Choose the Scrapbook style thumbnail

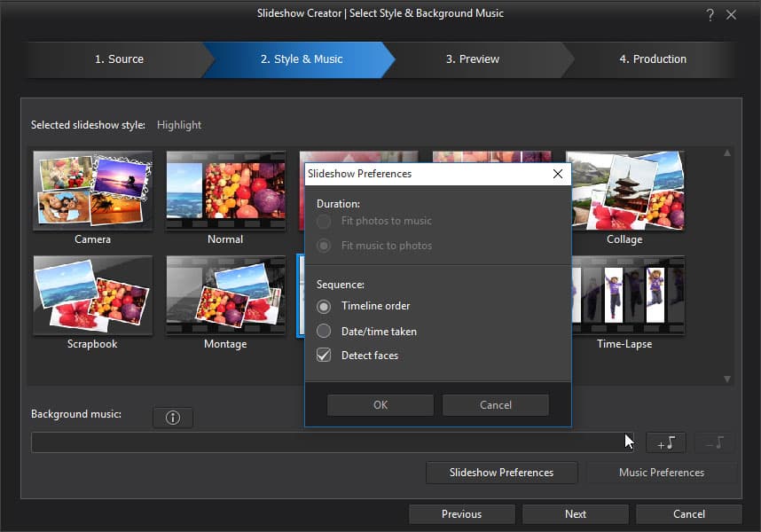(93, 295)
